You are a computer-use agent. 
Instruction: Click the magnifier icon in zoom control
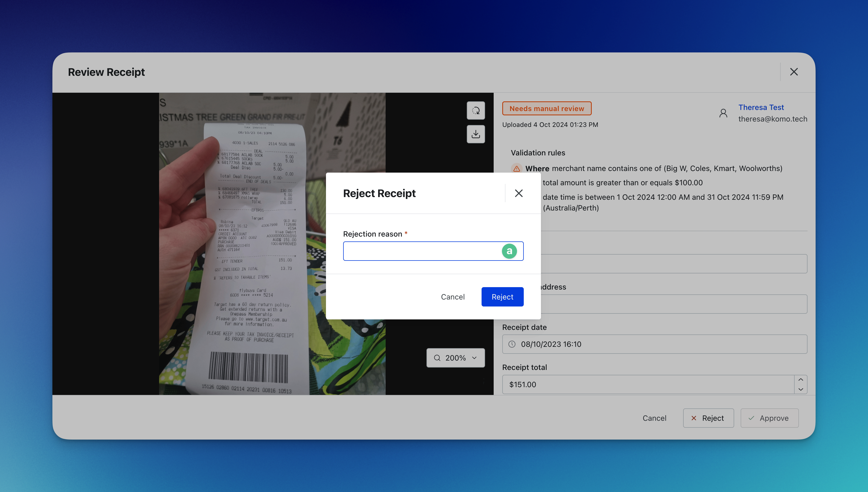(437, 358)
